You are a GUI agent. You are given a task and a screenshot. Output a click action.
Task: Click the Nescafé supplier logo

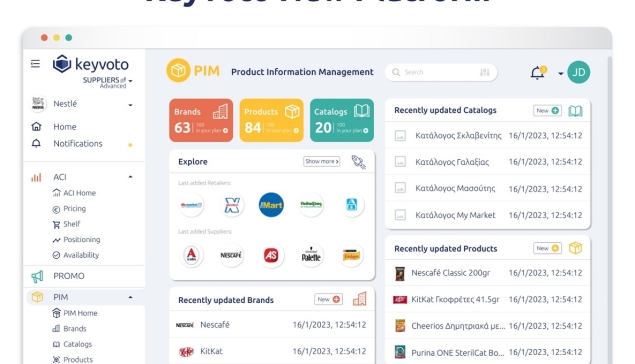point(231,255)
